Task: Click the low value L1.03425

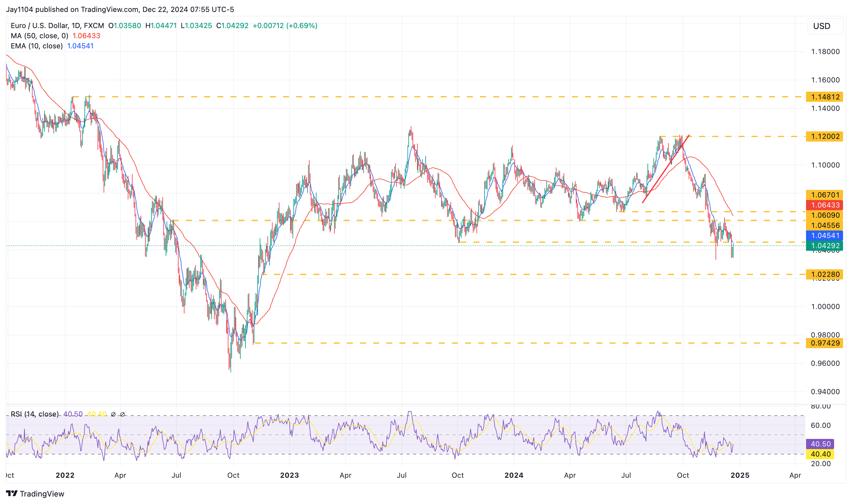Action: (196, 26)
